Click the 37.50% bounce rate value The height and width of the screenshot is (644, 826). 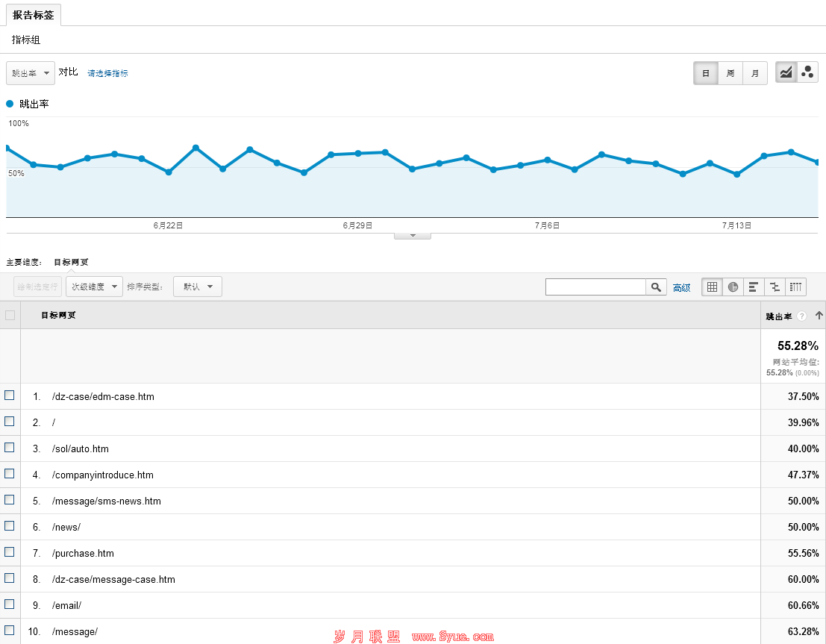tap(804, 396)
